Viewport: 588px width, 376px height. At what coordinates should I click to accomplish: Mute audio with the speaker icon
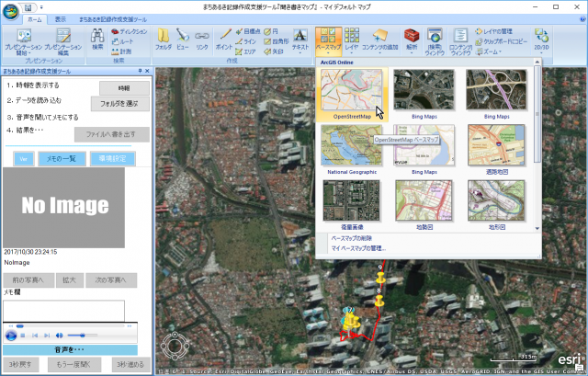tap(59, 336)
